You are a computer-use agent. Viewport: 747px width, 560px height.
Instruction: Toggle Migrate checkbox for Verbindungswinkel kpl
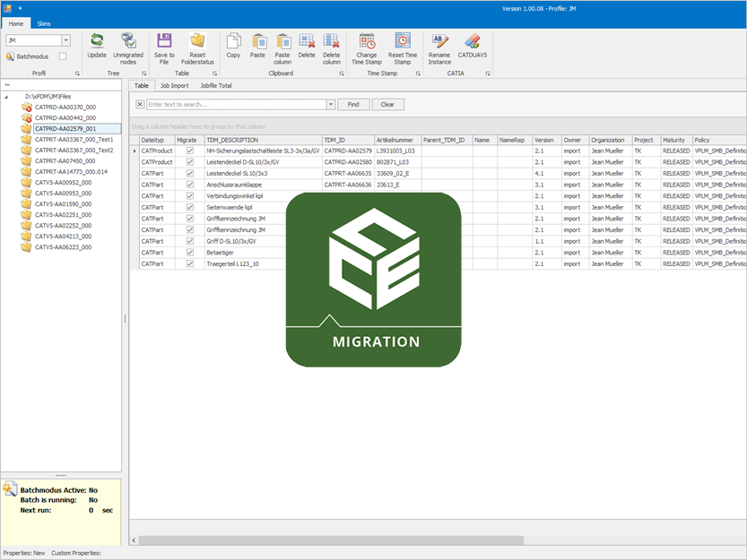tap(190, 195)
